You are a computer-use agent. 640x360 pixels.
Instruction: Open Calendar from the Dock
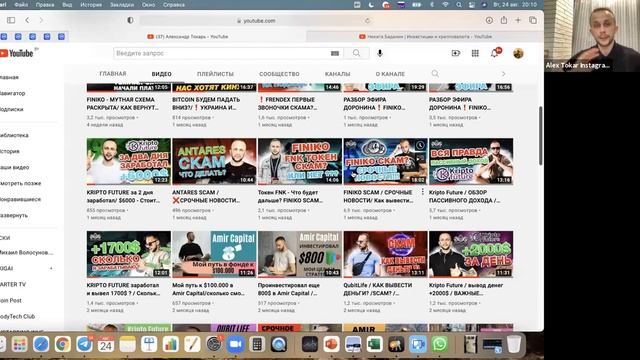pos(106,344)
